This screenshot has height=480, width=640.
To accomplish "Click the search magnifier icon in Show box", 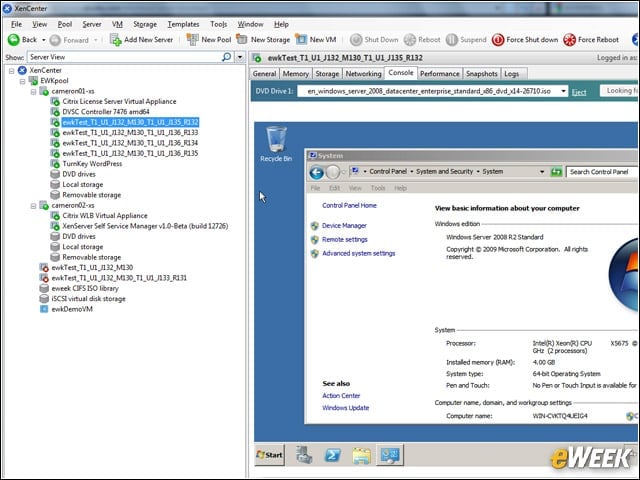I will click(227, 57).
